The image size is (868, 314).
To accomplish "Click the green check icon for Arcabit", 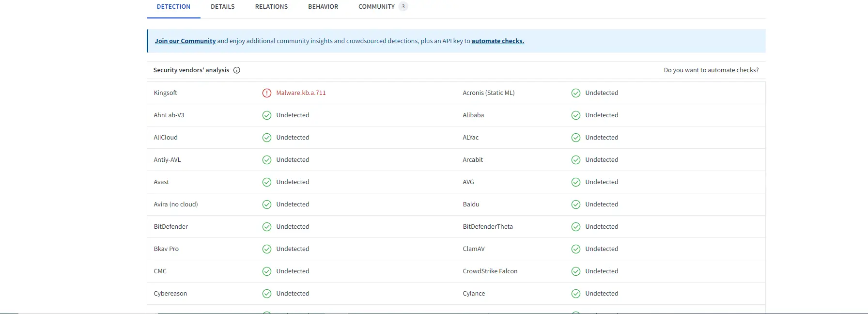I will pos(576,160).
